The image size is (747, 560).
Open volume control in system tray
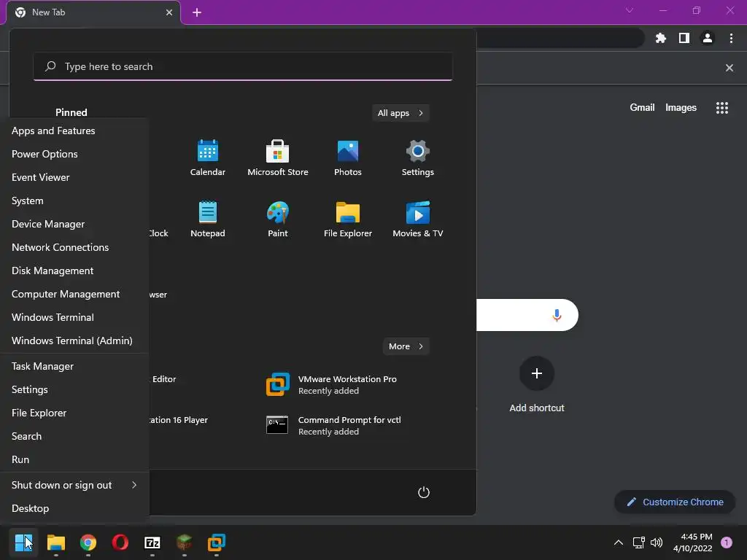tap(657, 542)
